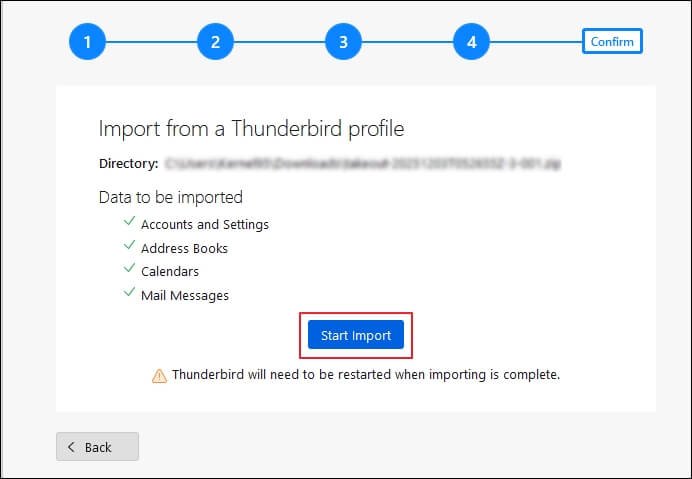The image size is (692, 479).
Task: Click 'Address Books' list item
Action: click(184, 248)
